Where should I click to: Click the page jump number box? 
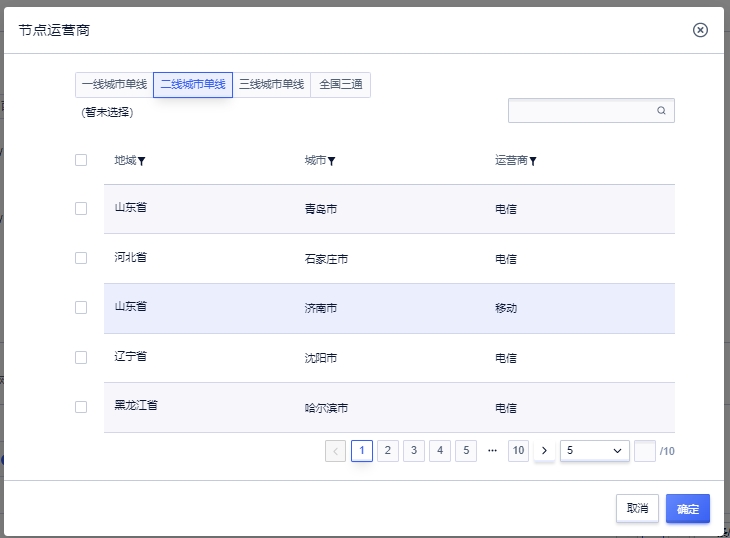click(x=645, y=451)
